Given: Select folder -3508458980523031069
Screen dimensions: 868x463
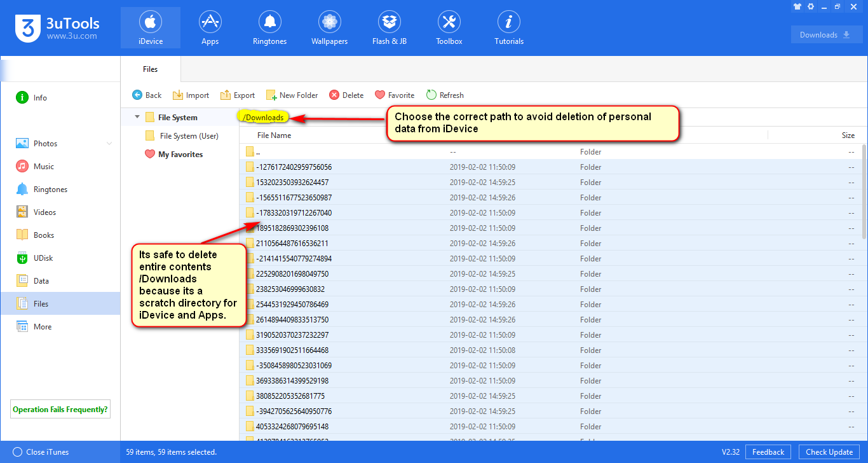Looking at the screenshot, I should (x=550, y=366).
